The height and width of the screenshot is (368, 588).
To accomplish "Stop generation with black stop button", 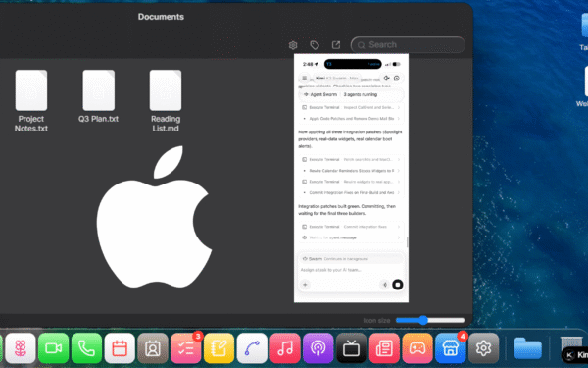I will 398,285.
